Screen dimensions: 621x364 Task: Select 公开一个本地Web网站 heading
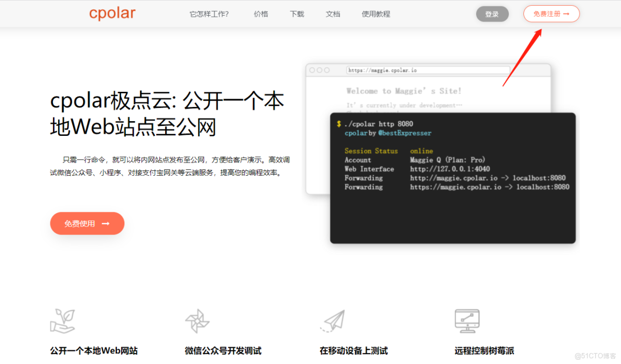tap(94, 351)
